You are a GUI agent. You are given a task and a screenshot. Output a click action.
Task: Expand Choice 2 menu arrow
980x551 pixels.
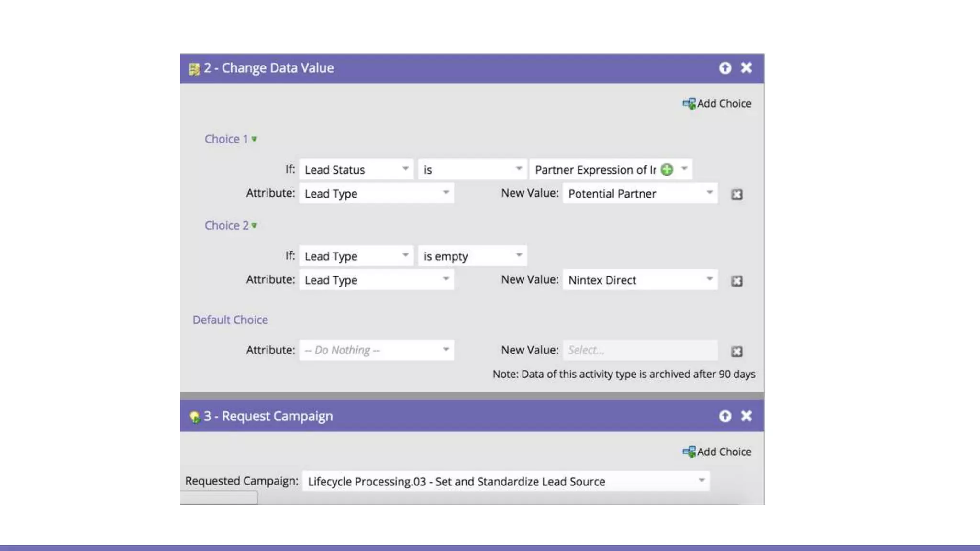click(254, 225)
